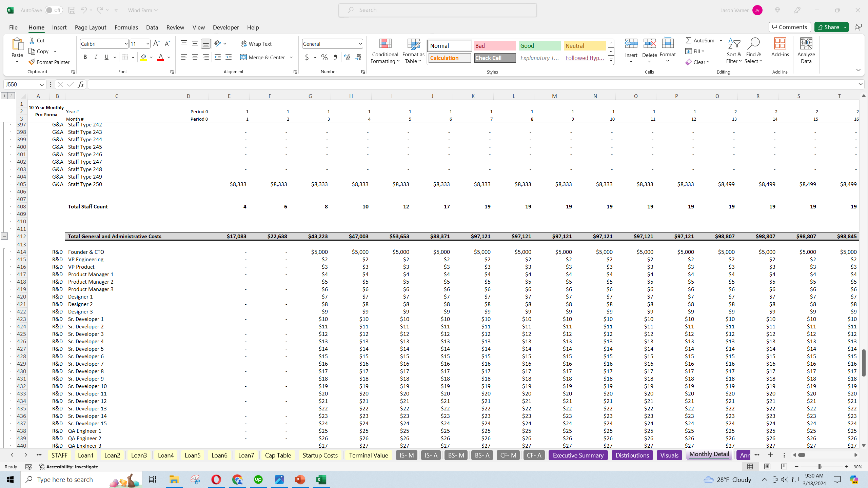The height and width of the screenshot is (488, 868).
Task: Toggle Middle Align vertical alignment
Action: (195, 44)
